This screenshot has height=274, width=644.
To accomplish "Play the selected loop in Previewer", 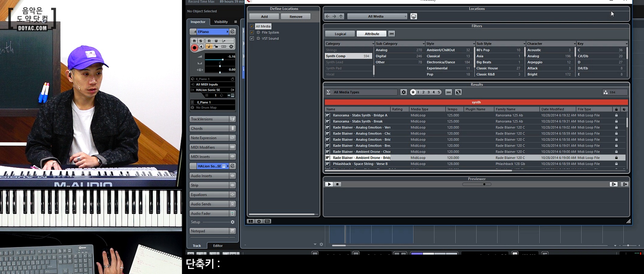I will 329,184.
